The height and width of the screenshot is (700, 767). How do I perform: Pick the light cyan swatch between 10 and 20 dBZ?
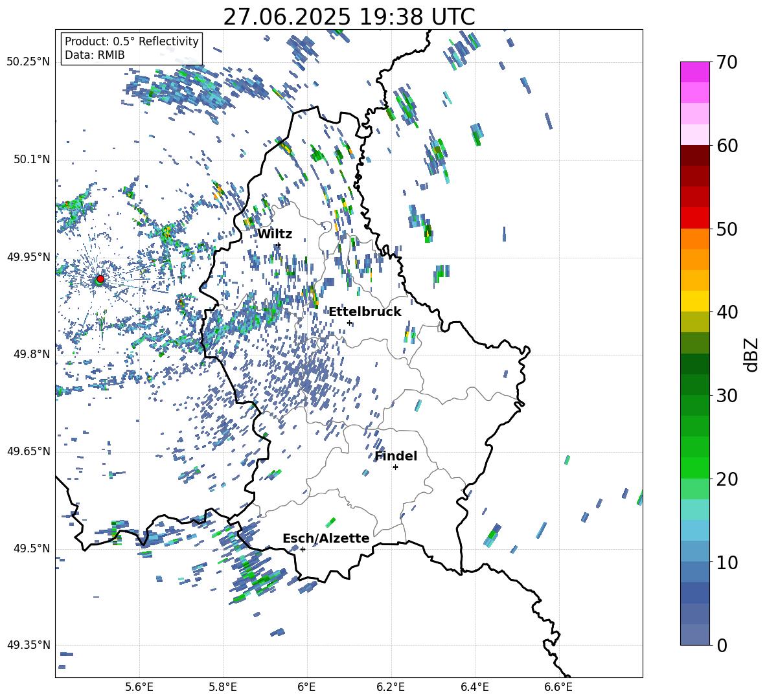694,510
